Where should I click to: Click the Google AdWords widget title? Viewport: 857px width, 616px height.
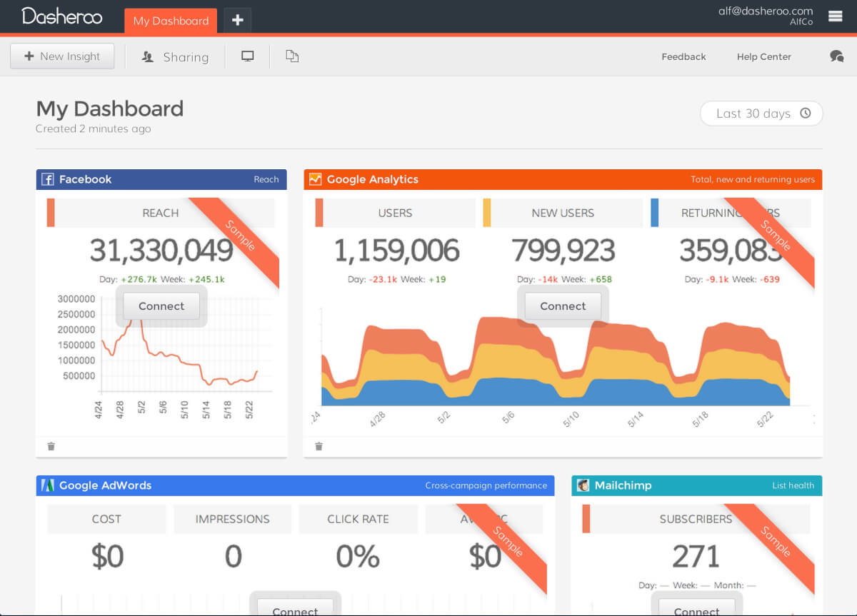coord(105,485)
